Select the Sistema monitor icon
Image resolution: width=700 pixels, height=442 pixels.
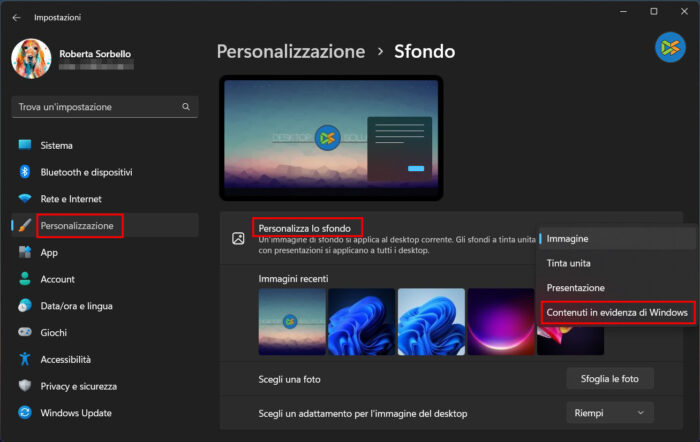coord(25,145)
